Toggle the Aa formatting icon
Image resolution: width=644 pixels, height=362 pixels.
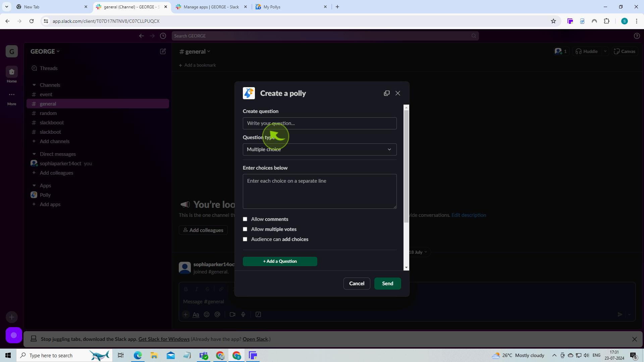pyautogui.click(x=196, y=314)
